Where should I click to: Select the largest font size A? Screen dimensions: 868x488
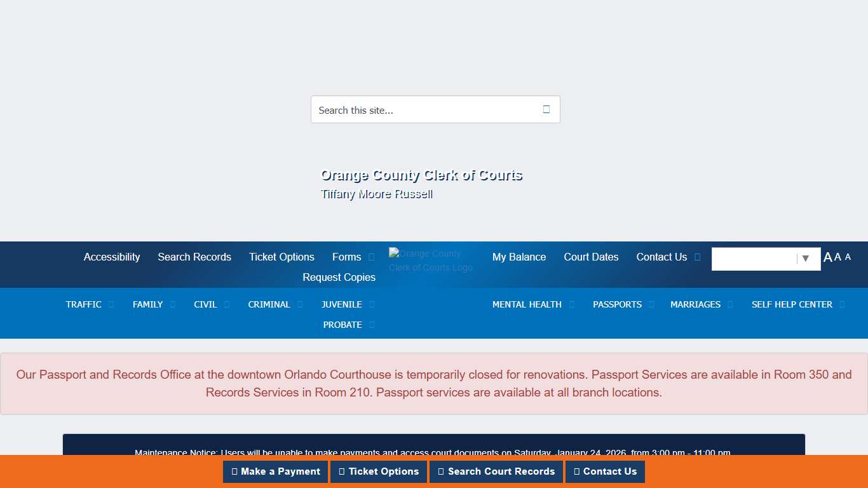pos(827,257)
